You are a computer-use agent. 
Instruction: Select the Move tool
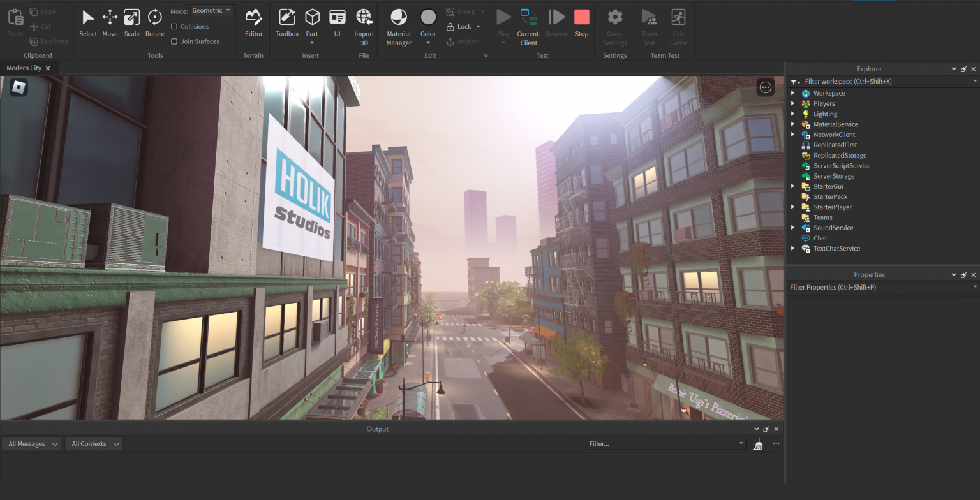click(x=110, y=24)
